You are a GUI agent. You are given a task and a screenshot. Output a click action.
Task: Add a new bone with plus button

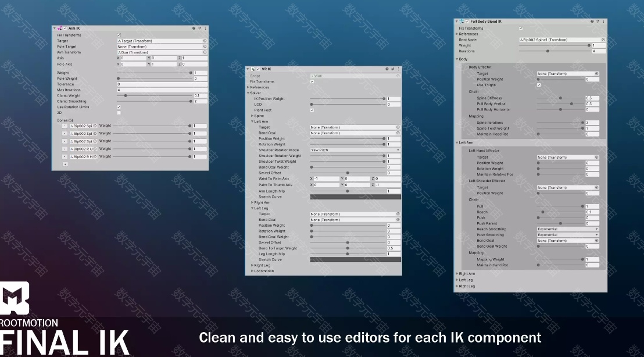[65, 165]
